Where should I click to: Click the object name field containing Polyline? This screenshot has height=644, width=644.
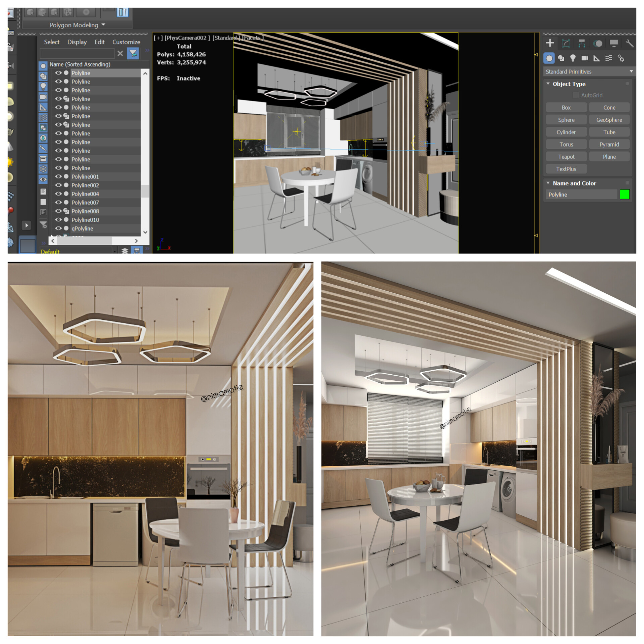[x=581, y=195]
